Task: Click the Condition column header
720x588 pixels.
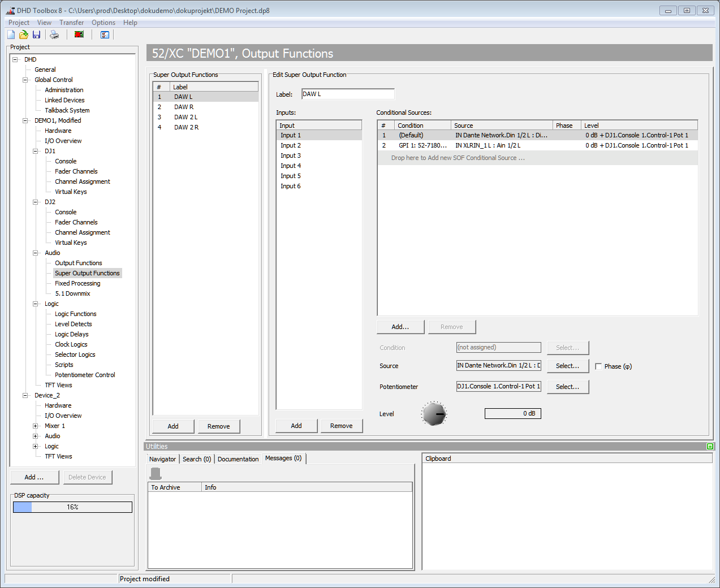Action: click(422, 126)
